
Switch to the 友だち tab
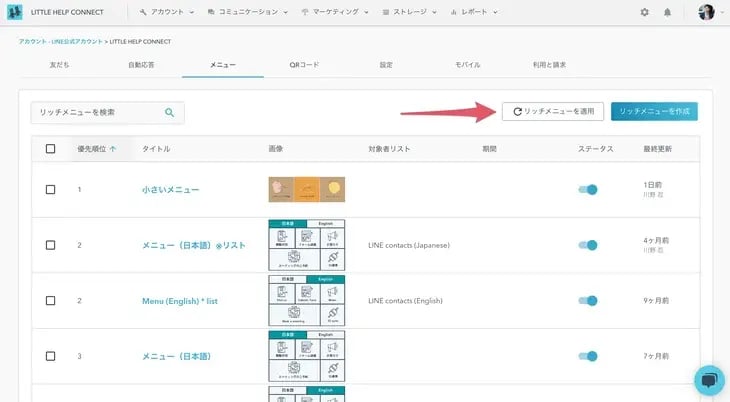click(59, 64)
